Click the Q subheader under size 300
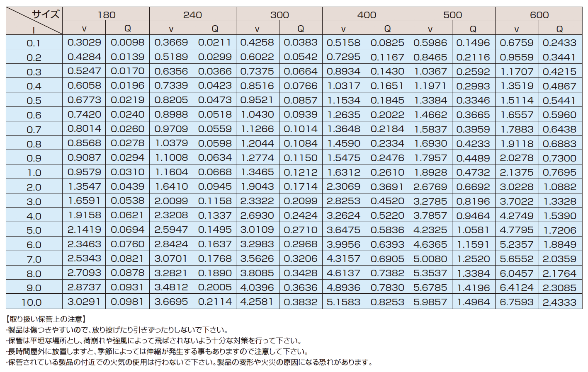 pyautogui.click(x=301, y=29)
